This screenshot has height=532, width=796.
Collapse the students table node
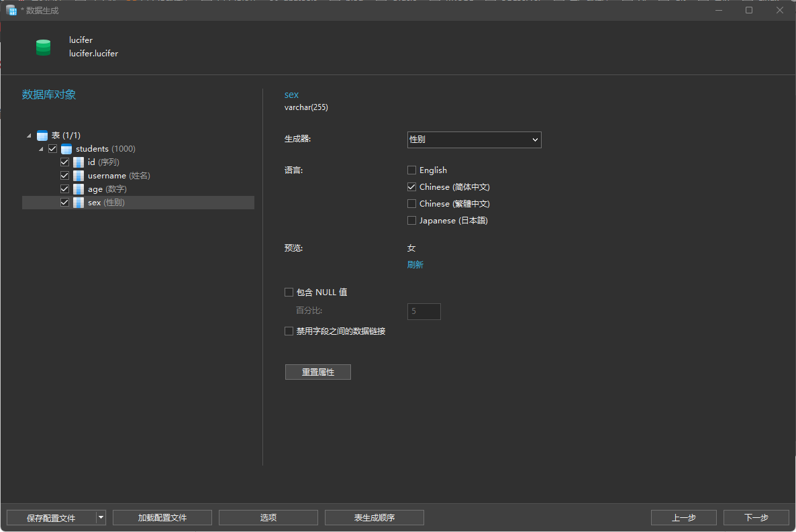[41, 149]
